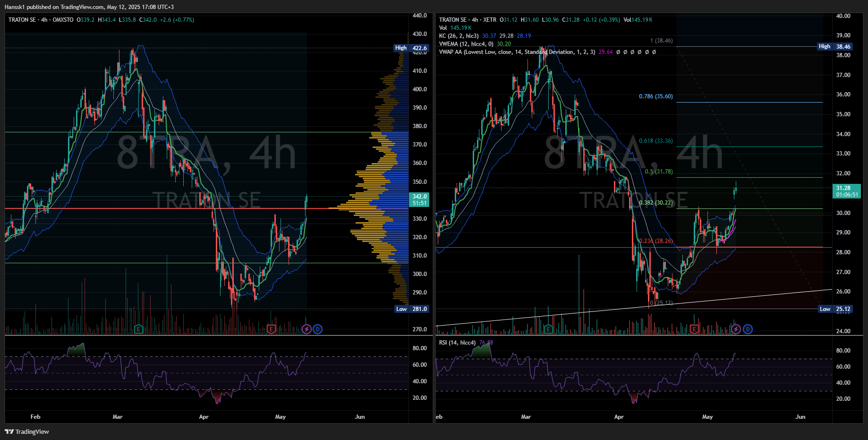The height and width of the screenshot is (440, 868).
Task: Click the red earnings icon on the XETR chart
Action: pos(694,329)
